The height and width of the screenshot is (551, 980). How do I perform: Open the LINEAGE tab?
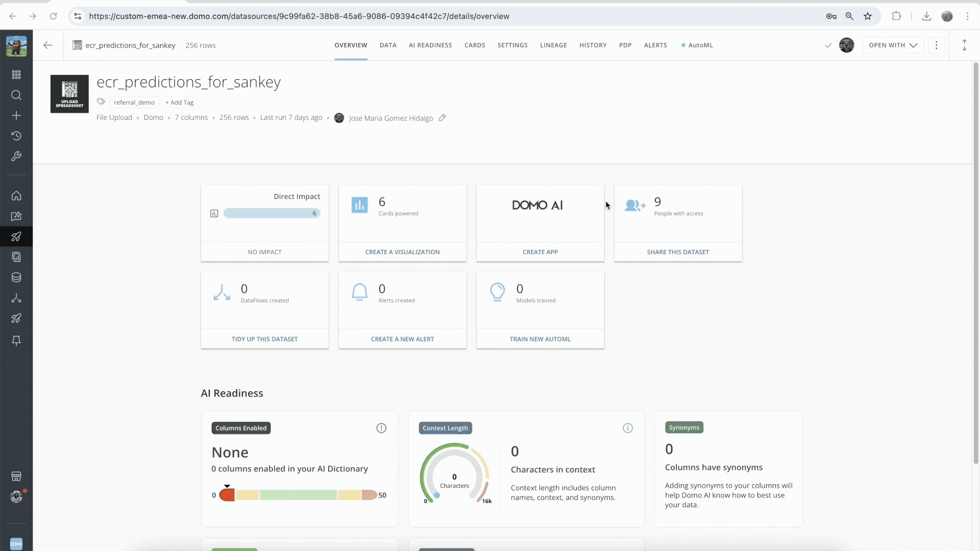click(x=553, y=45)
